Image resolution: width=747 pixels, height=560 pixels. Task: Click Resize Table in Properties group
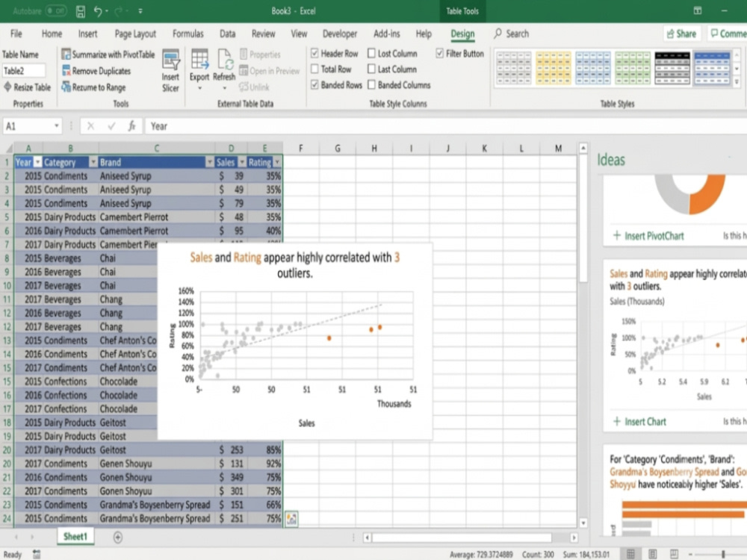coord(27,87)
